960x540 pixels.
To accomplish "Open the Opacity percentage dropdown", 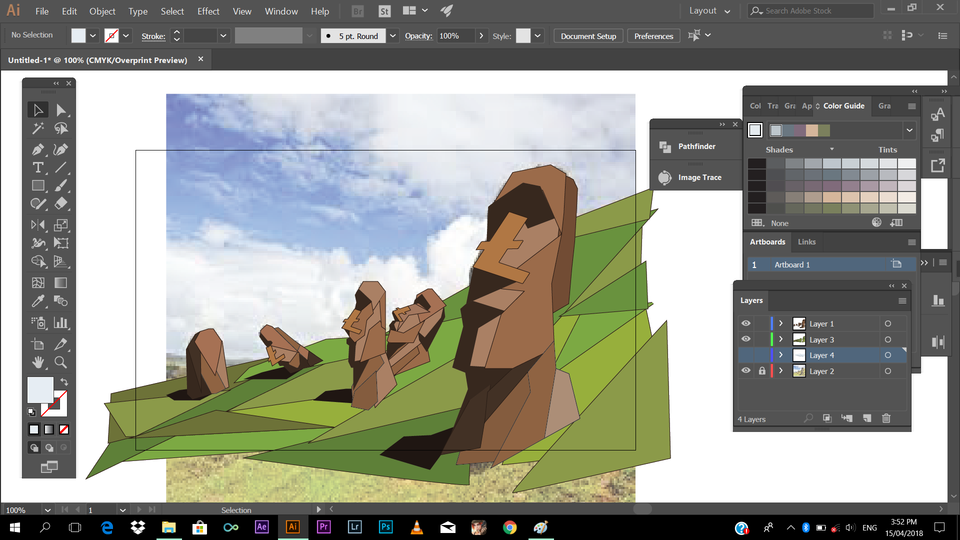I will 481,36.
